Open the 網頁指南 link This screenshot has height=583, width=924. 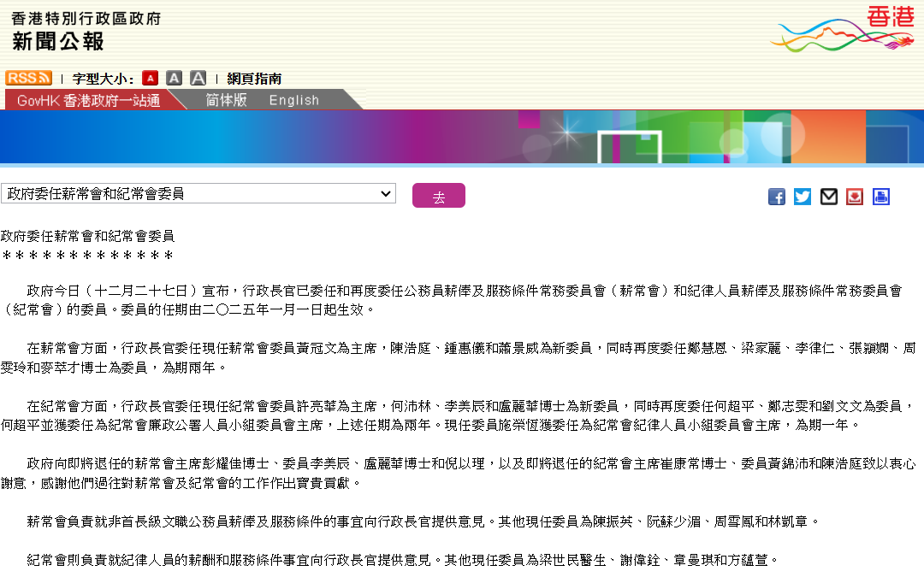tap(254, 79)
